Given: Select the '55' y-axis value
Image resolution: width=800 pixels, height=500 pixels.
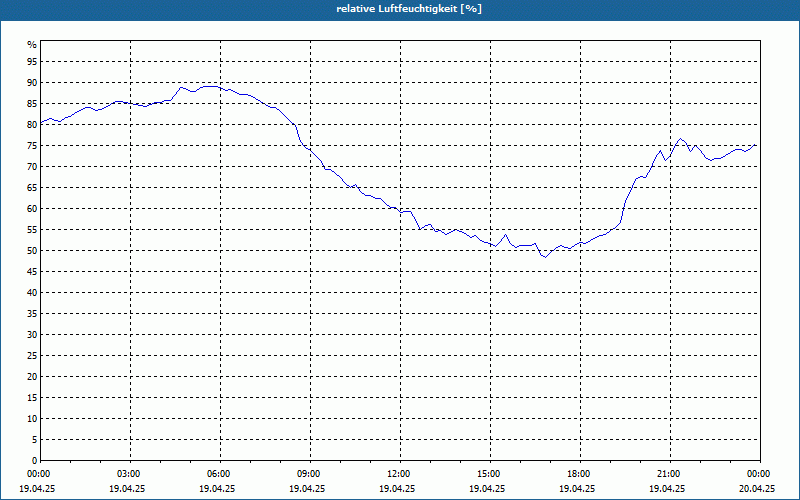Looking at the screenshot, I should (x=32, y=230).
